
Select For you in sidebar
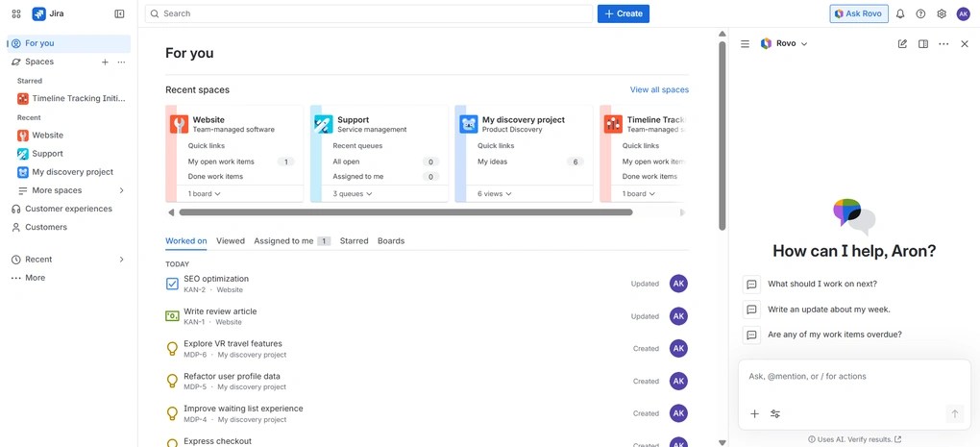click(69, 44)
